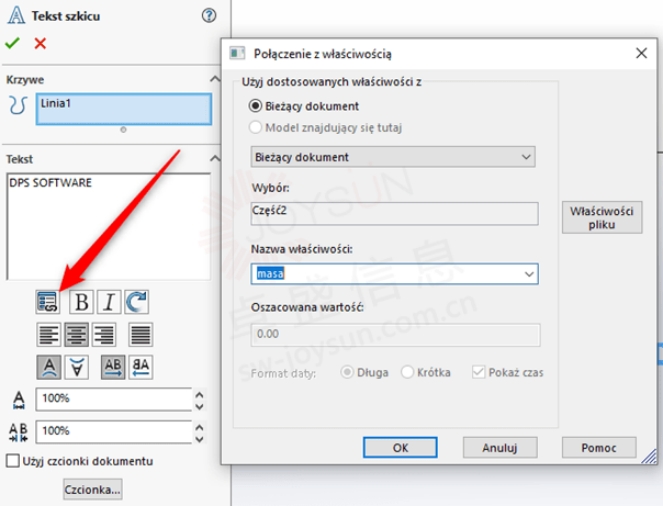Align text right
Image resolution: width=663 pixels, height=506 pixels.
[104, 334]
